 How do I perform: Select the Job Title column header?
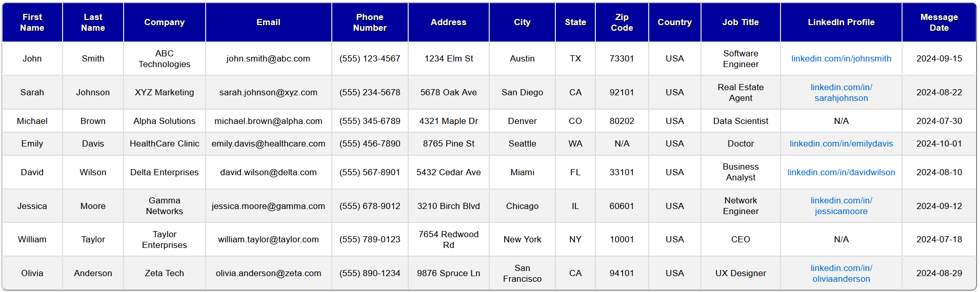point(740,23)
